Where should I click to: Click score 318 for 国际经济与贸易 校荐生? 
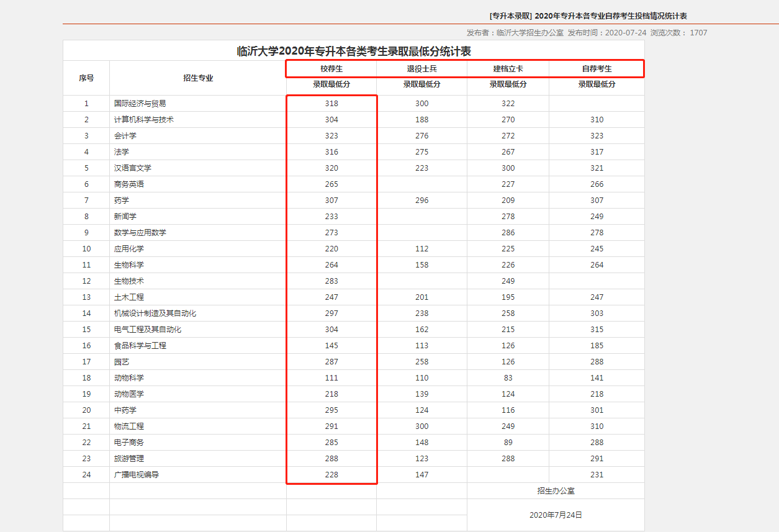tap(331, 103)
